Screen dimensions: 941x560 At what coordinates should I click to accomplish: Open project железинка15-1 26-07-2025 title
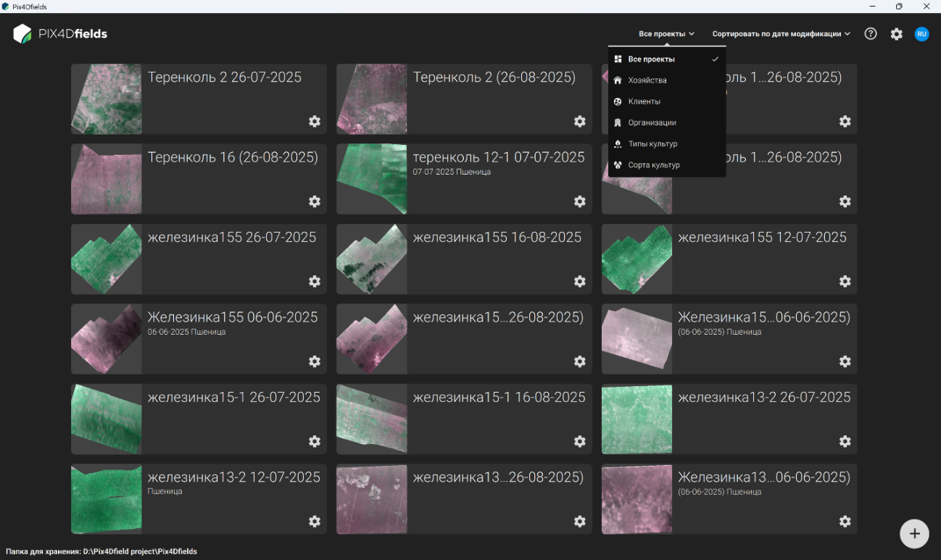click(234, 397)
